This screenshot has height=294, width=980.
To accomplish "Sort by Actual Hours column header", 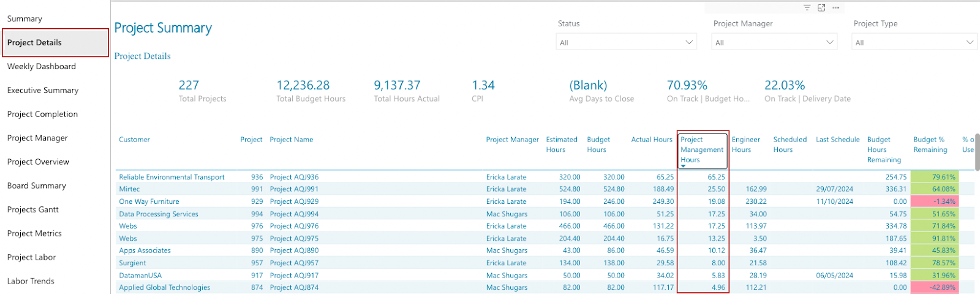I will tap(652, 140).
